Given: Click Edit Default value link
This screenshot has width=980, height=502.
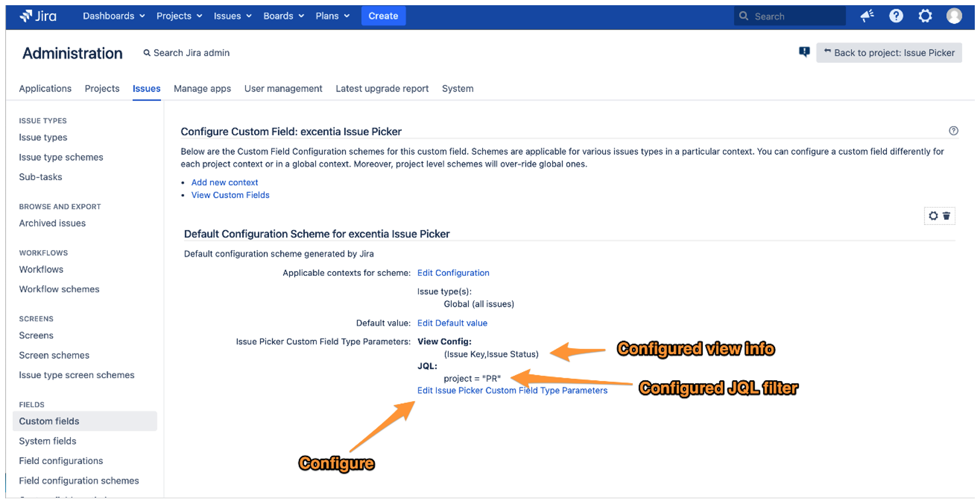Looking at the screenshot, I should coord(452,323).
